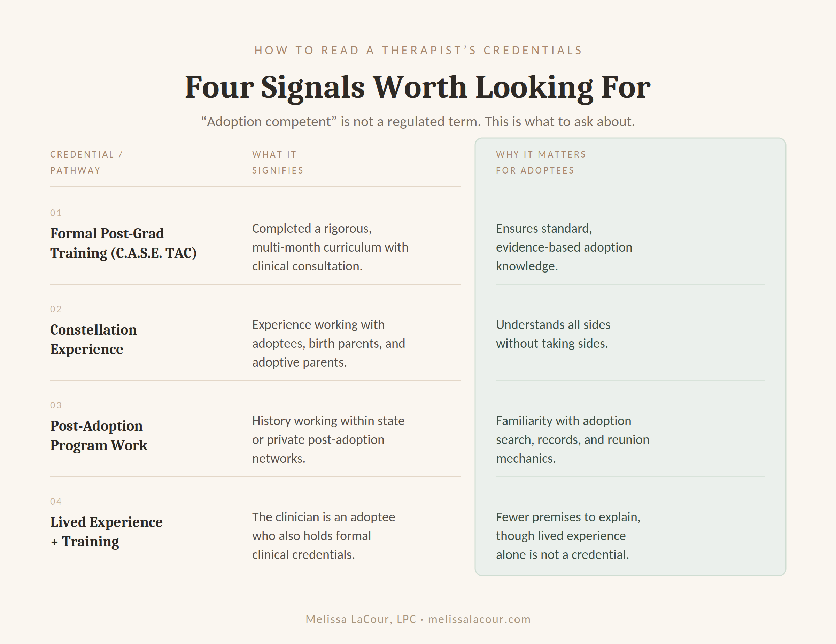Select the 'Credential / Pathway' column header
836x644 pixels.
click(x=86, y=162)
